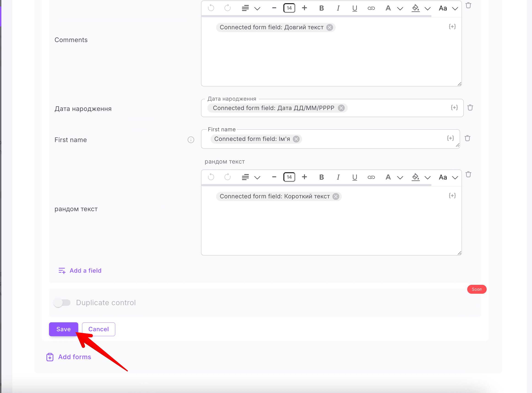Viewport: 532px width, 393px height.
Task: Click Add a field link
Action: pos(80,271)
